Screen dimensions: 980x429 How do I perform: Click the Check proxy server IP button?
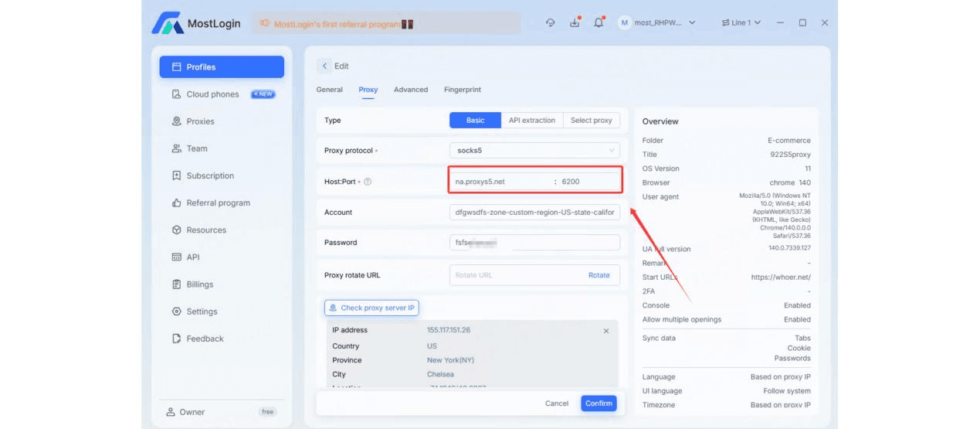371,308
